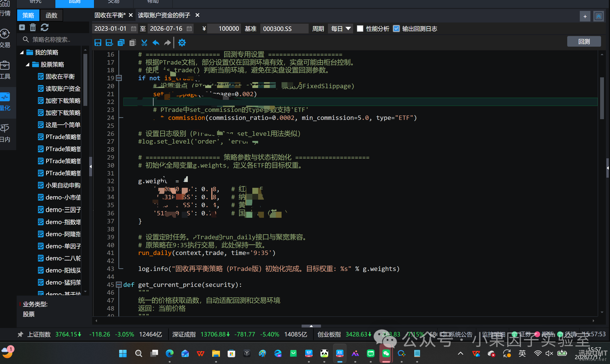
Task: Click the scissors cut icon
Action: 144,43
